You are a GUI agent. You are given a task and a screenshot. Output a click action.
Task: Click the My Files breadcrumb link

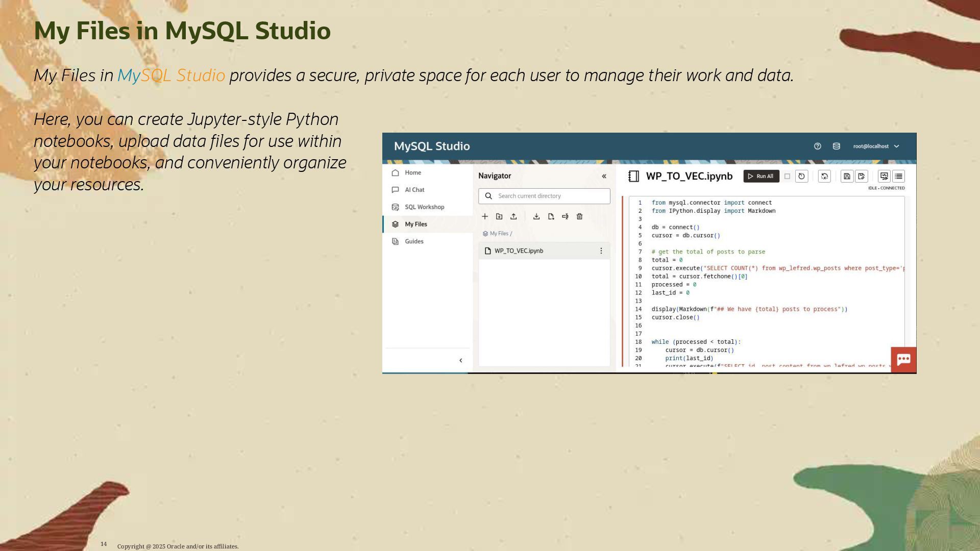(x=499, y=234)
